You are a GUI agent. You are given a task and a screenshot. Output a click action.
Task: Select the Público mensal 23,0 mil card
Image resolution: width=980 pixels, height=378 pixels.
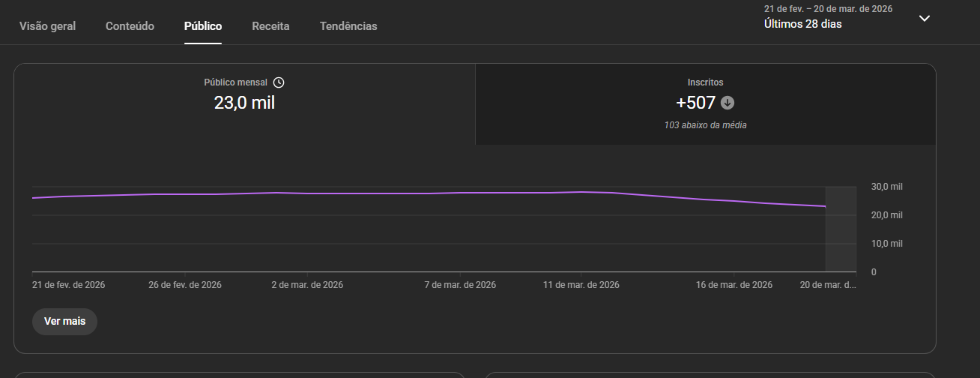(244, 103)
